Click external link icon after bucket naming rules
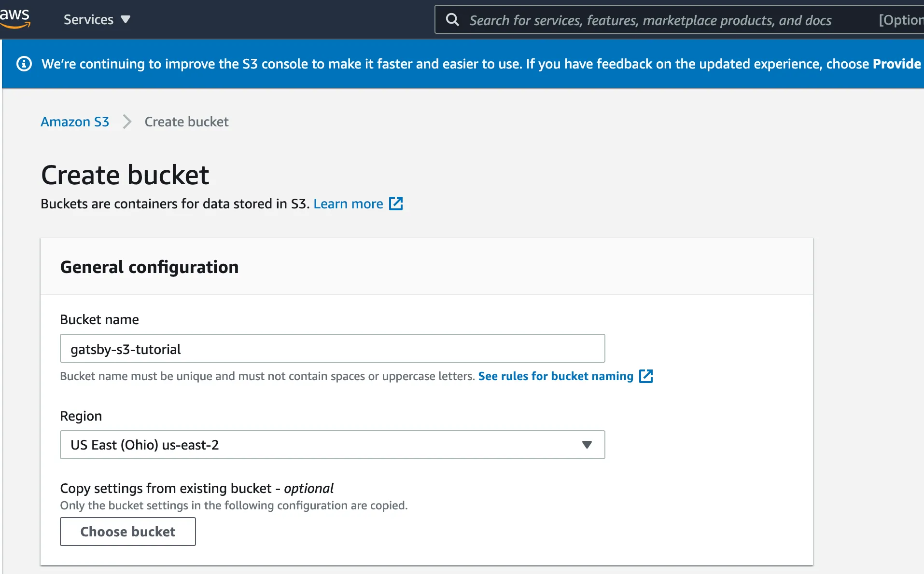924x574 pixels. coord(645,376)
